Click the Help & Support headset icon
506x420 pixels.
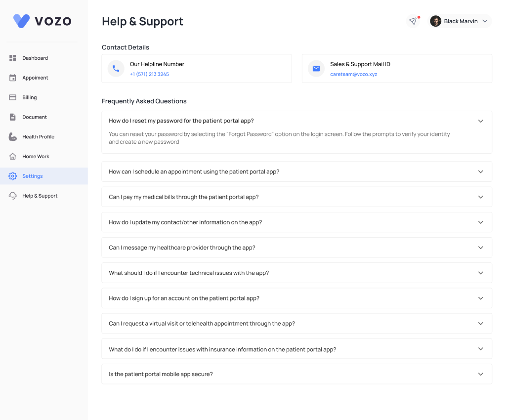13,196
